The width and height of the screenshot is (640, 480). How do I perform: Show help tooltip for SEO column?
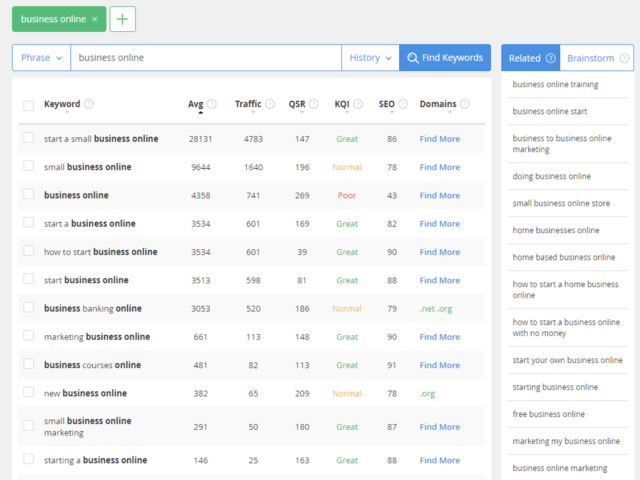(x=403, y=104)
